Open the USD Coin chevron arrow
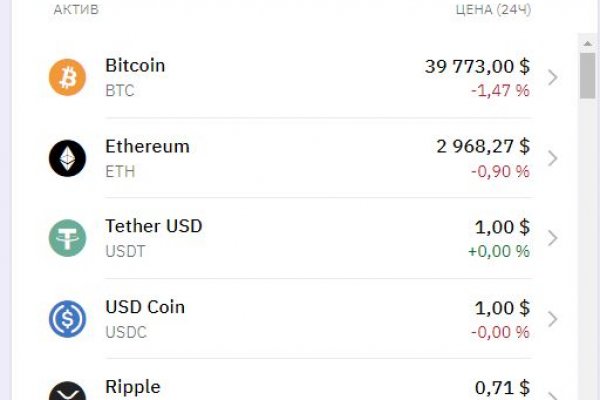 coord(553,319)
